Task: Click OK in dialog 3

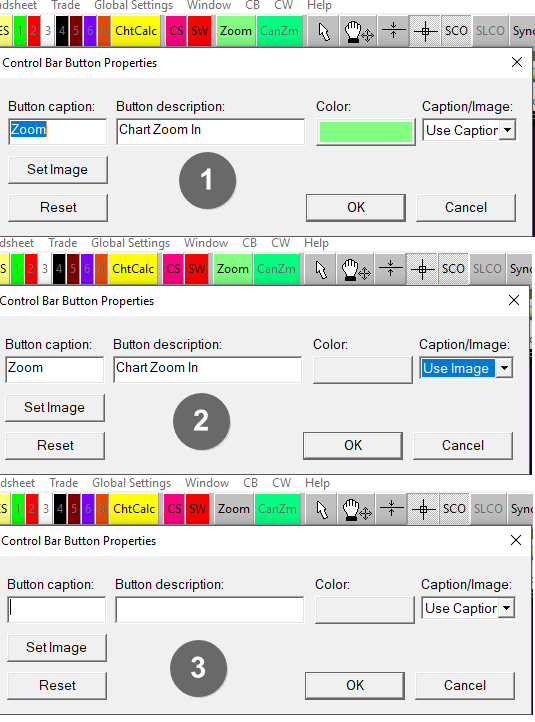Action: (x=355, y=685)
